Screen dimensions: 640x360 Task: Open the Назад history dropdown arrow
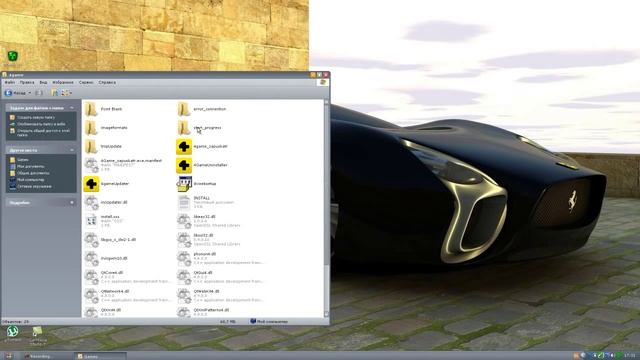point(29,93)
